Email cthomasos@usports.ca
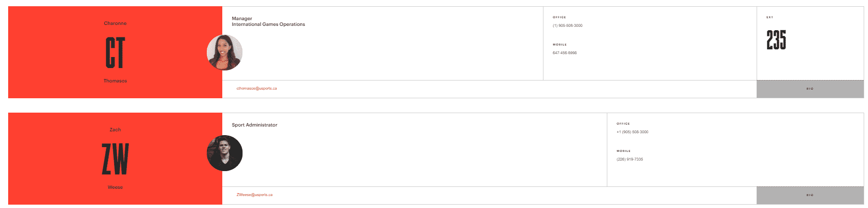The height and width of the screenshot is (208, 868). point(257,89)
